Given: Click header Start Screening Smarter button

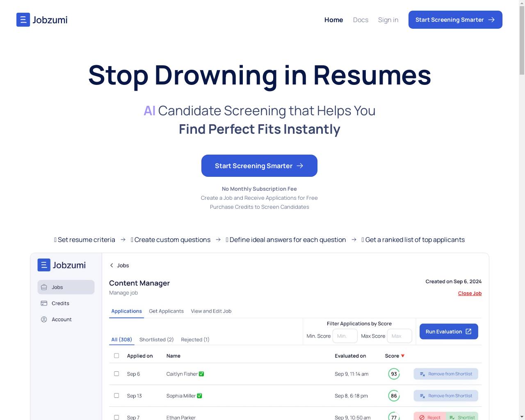Looking at the screenshot, I should 455,20.
